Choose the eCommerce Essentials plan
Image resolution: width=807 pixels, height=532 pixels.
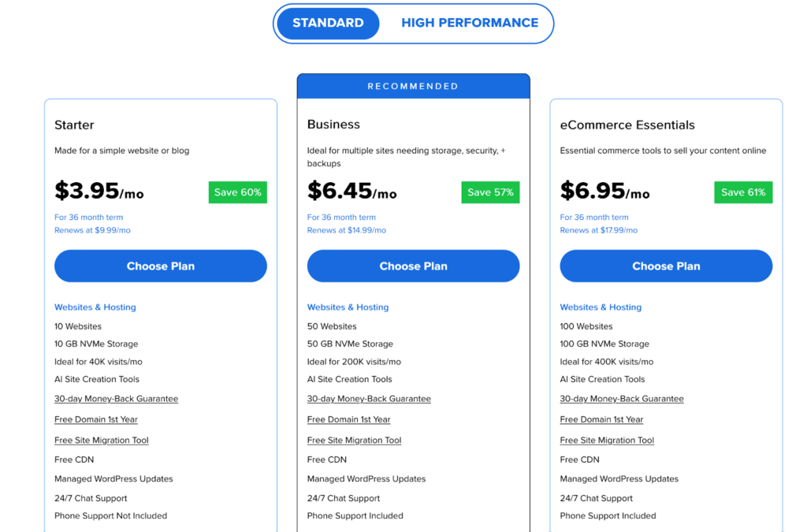tap(666, 266)
